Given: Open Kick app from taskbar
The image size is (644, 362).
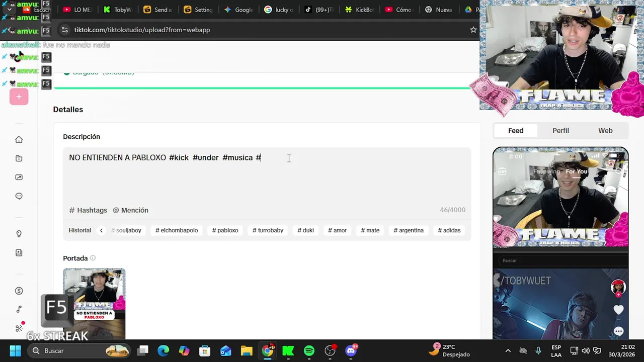Looking at the screenshot, I should pyautogui.click(x=288, y=350).
